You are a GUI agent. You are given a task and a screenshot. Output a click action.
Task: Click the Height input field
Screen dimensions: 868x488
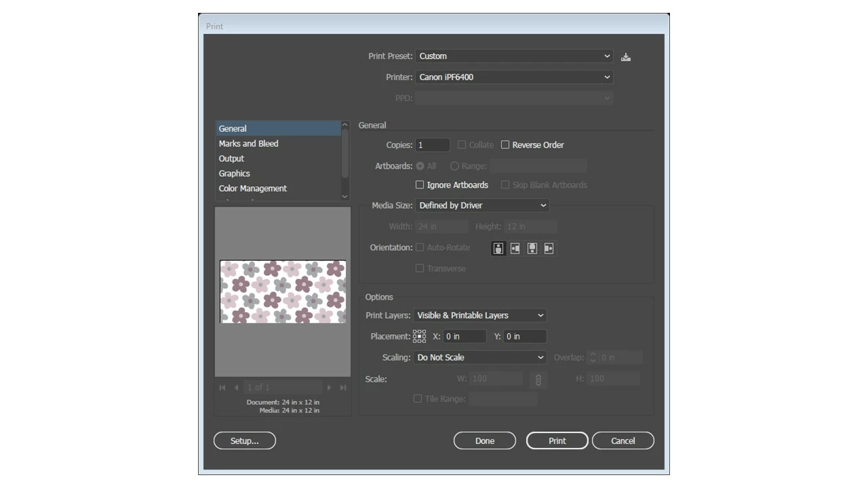click(531, 226)
